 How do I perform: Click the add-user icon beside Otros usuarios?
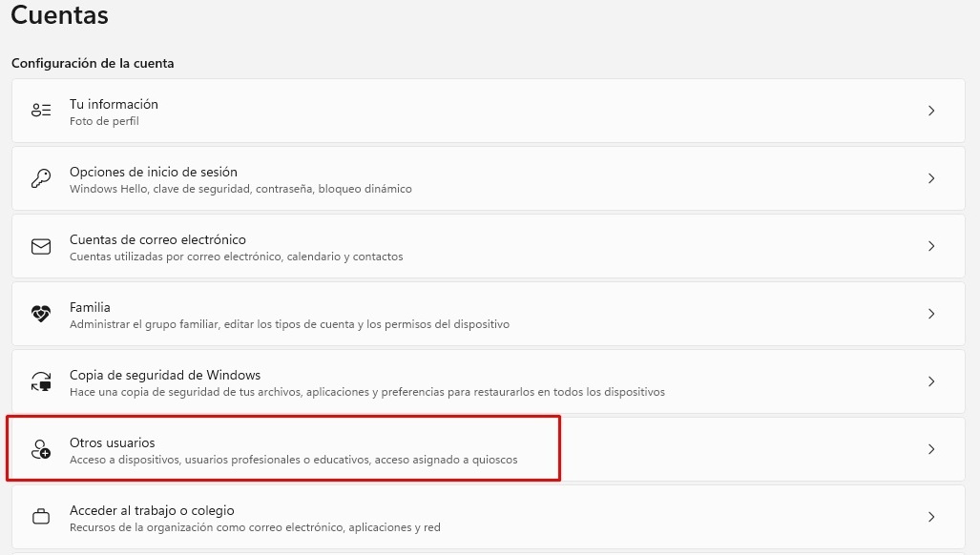point(41,449)
